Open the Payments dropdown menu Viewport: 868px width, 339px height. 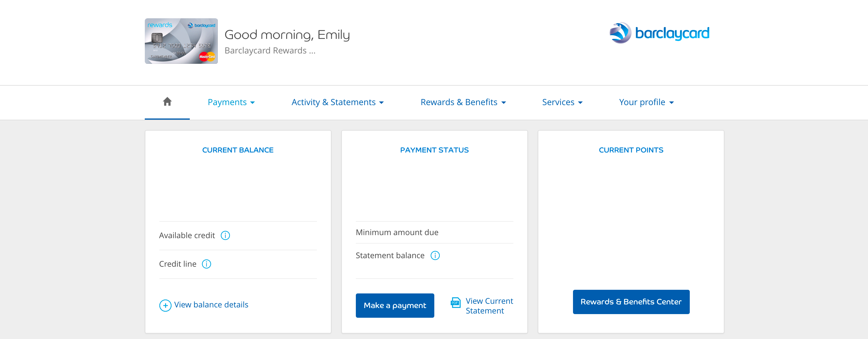231,102
